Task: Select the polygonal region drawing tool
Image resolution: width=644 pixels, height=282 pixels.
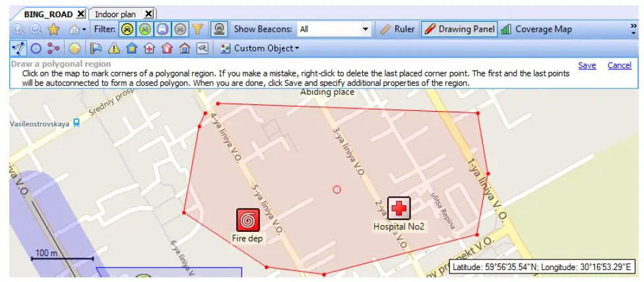Action: 18,48
